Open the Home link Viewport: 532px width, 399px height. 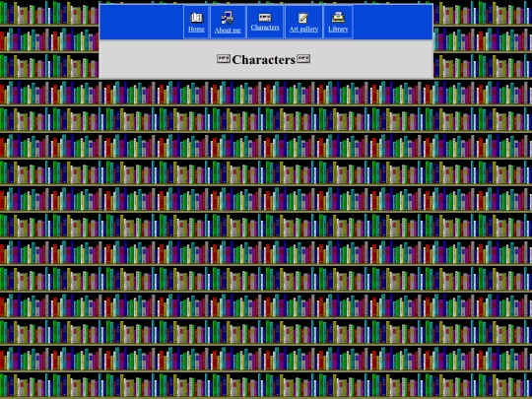196,30
